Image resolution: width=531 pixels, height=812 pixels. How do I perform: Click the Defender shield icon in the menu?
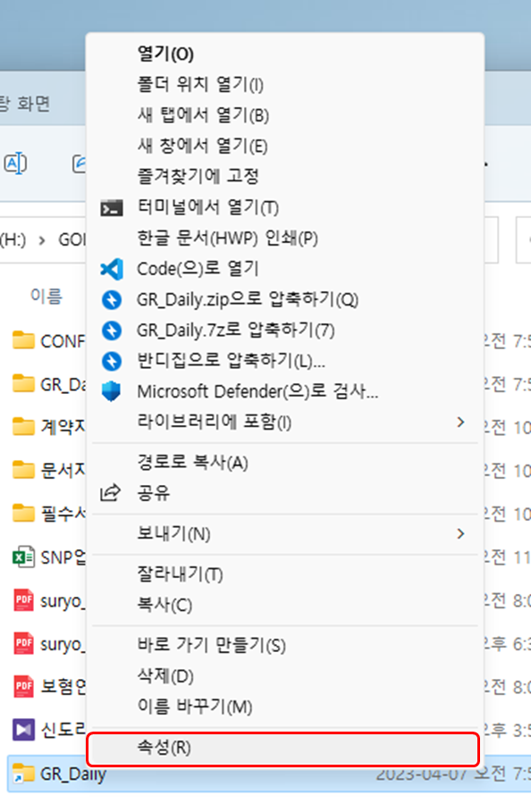pos(112,391)
